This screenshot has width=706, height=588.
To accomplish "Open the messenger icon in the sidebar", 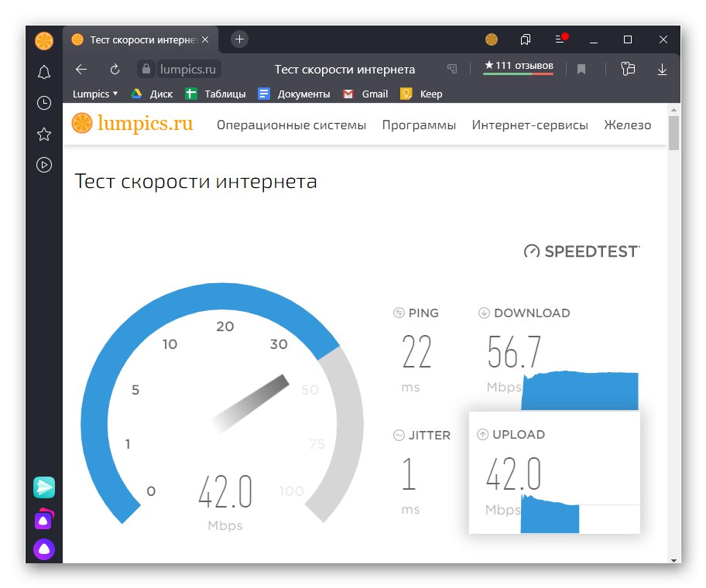I will click(x=44, y=487).
